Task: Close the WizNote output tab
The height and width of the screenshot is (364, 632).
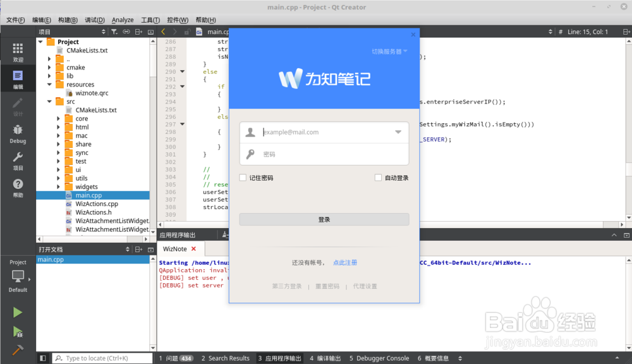Action: [193, 249]
